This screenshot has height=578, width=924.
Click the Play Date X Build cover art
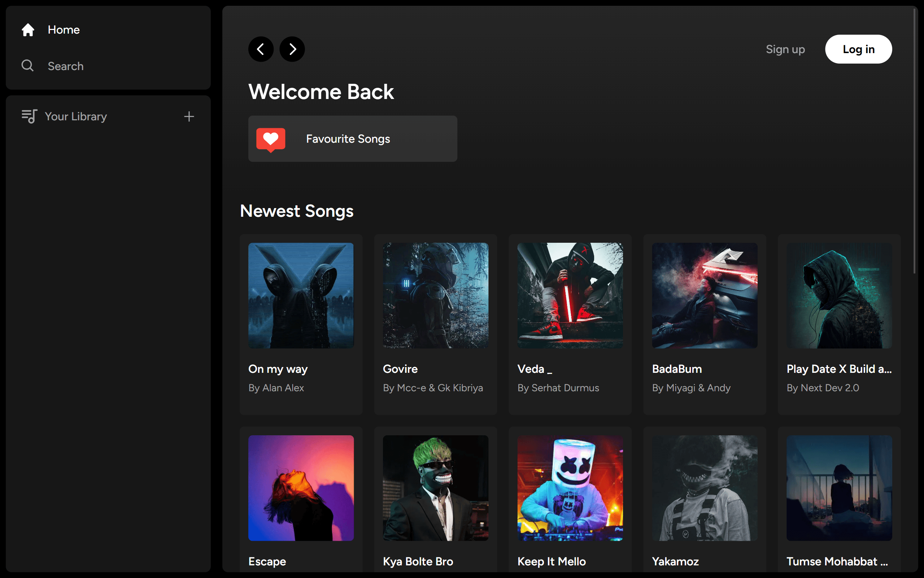point(839,296)
